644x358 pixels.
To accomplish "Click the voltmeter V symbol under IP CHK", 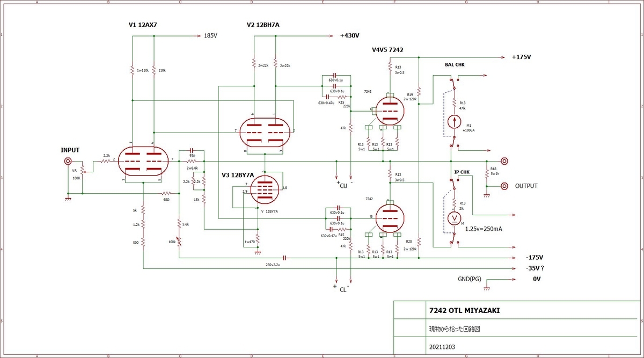I will [455, 218].
